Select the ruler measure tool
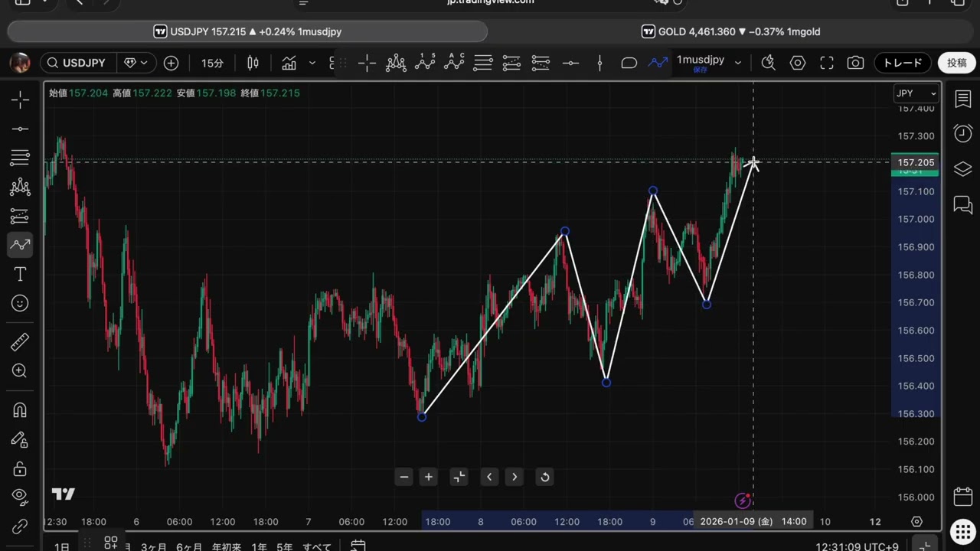Screen dimensions: 980x551 tap(20, 342)
